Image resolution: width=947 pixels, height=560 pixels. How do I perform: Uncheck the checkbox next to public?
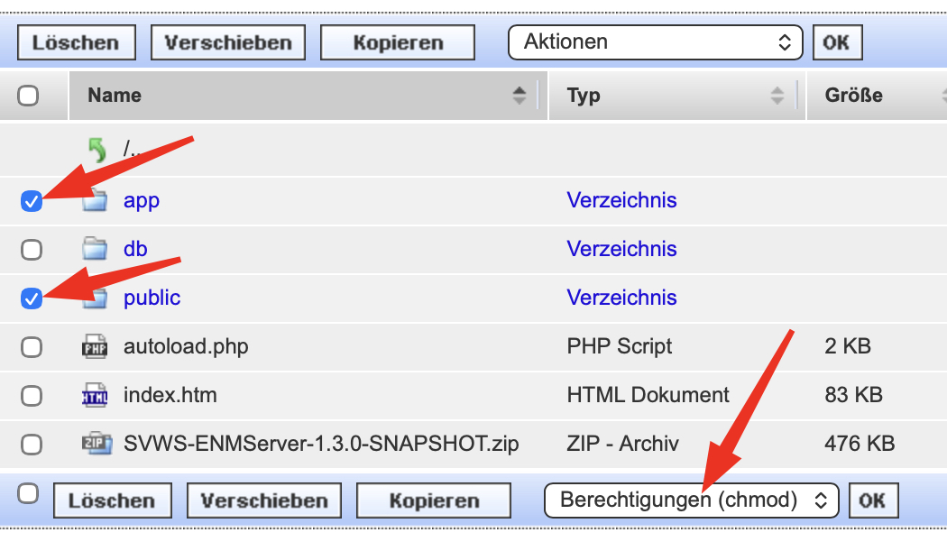point(31,298)
